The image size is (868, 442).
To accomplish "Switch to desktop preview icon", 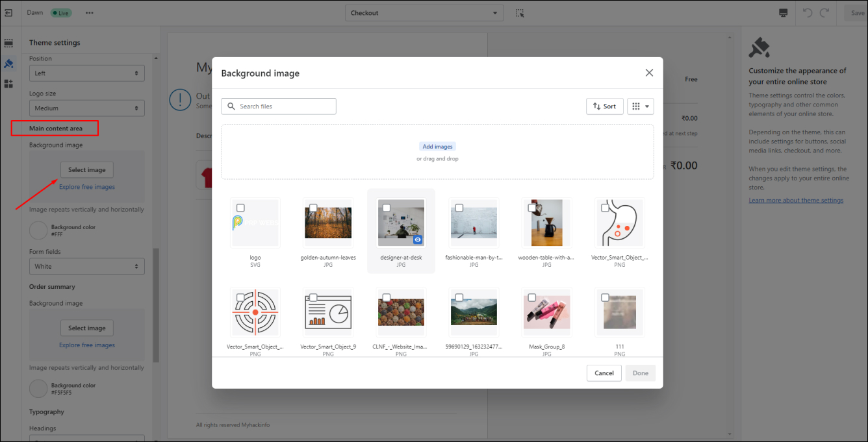I will [784, 13].
